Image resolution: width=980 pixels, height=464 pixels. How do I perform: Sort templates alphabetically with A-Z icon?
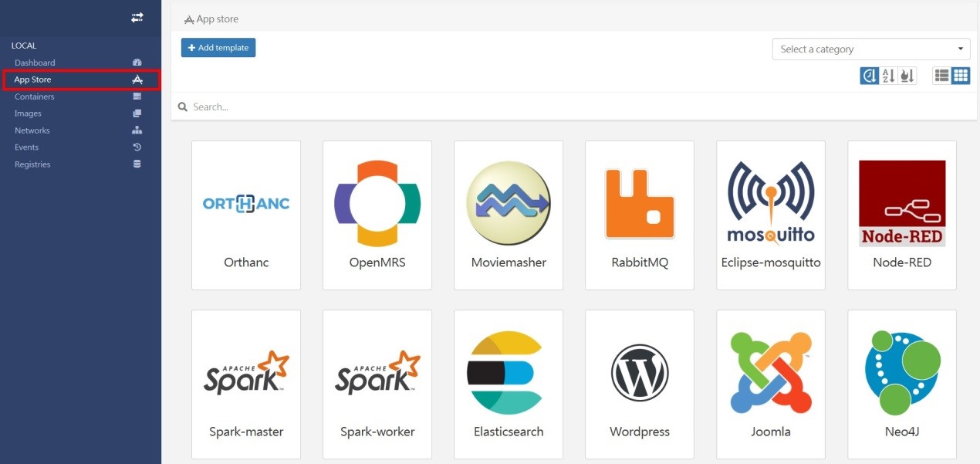[x=887, y=75]
